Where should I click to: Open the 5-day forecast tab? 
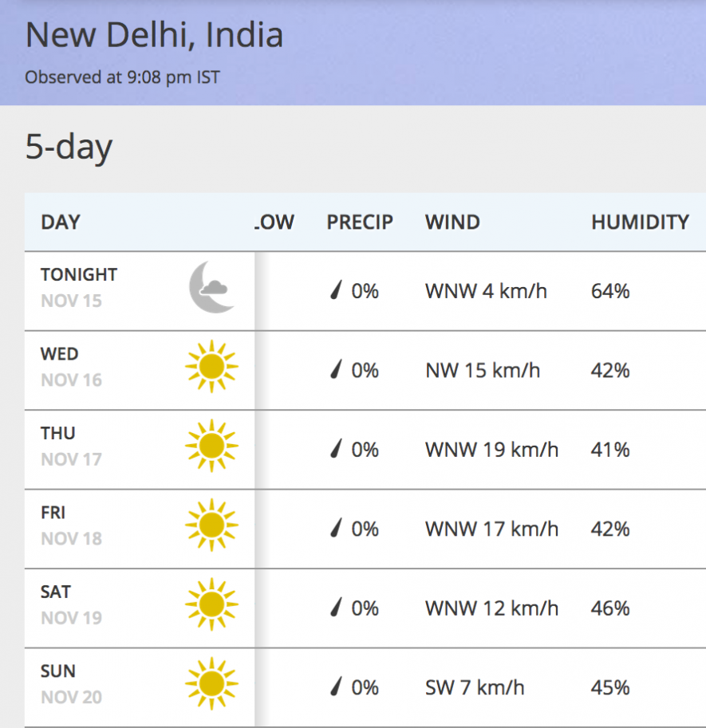[69, 146]
